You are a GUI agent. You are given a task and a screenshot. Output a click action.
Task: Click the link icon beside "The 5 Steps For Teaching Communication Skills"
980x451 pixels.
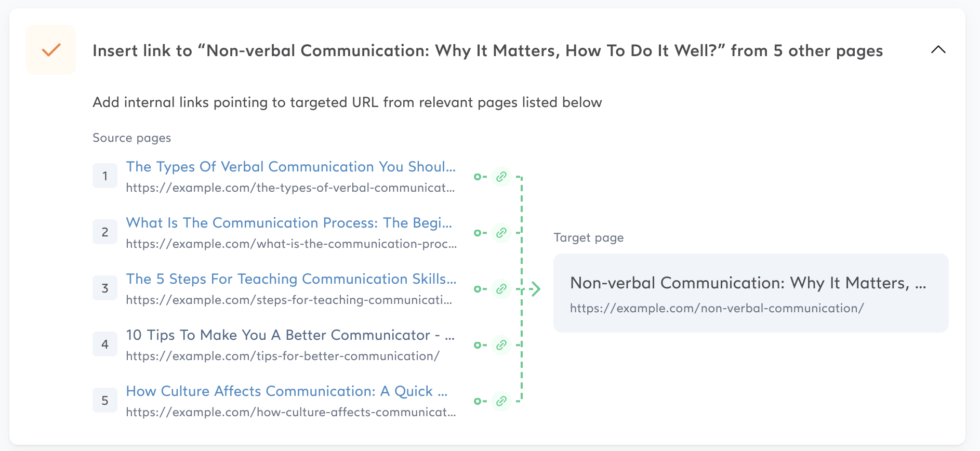501,289
